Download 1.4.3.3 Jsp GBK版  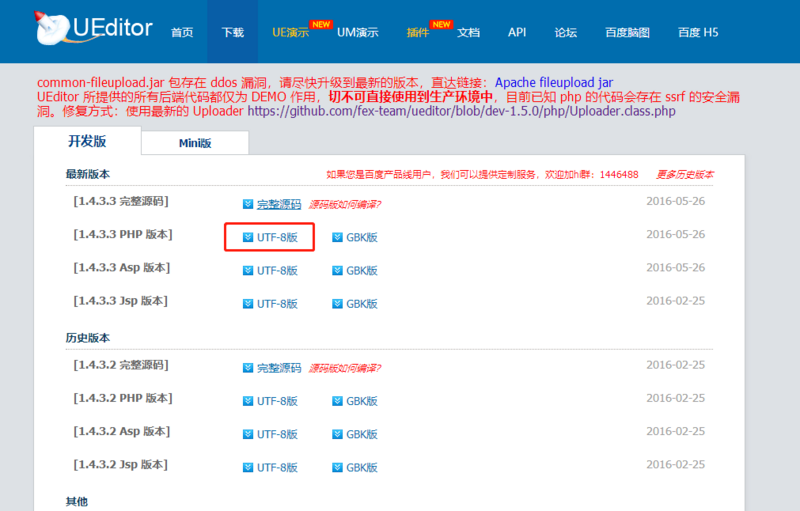[362, 304]
